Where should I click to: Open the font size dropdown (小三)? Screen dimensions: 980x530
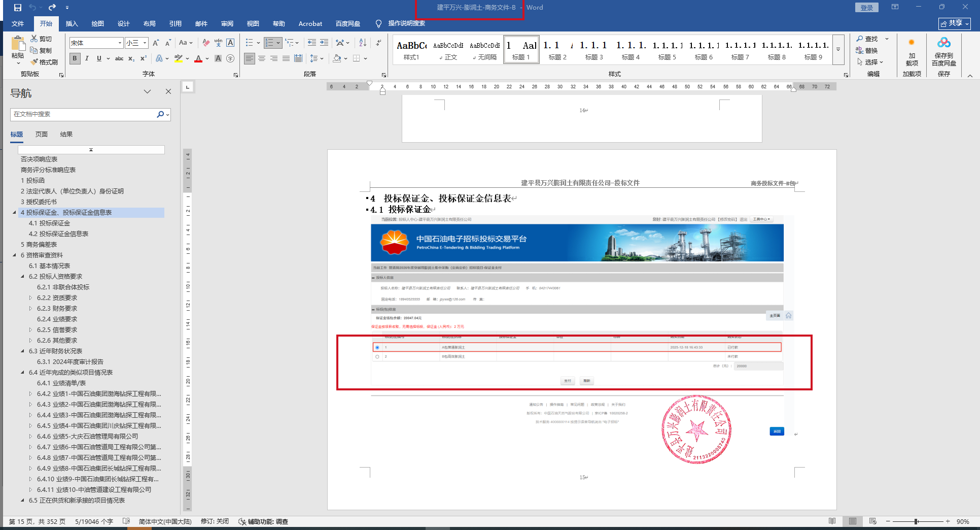pyautogui.click(x=145, y=43)
